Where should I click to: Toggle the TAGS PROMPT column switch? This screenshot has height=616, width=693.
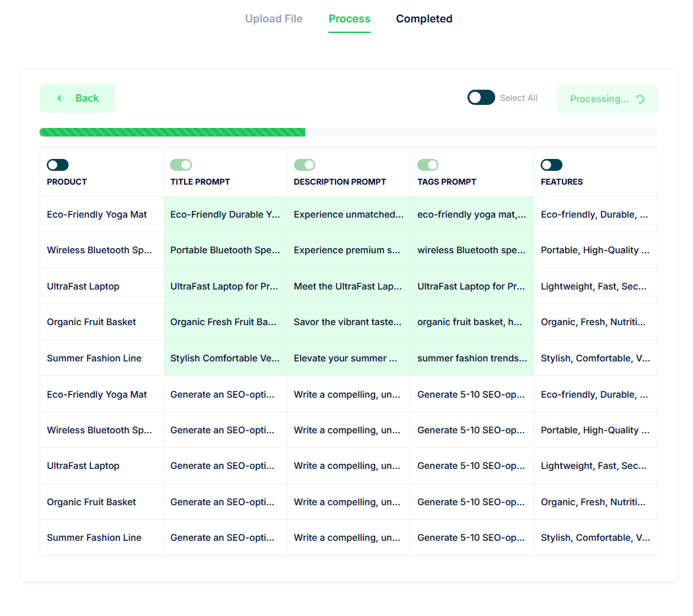coord(428,165)
